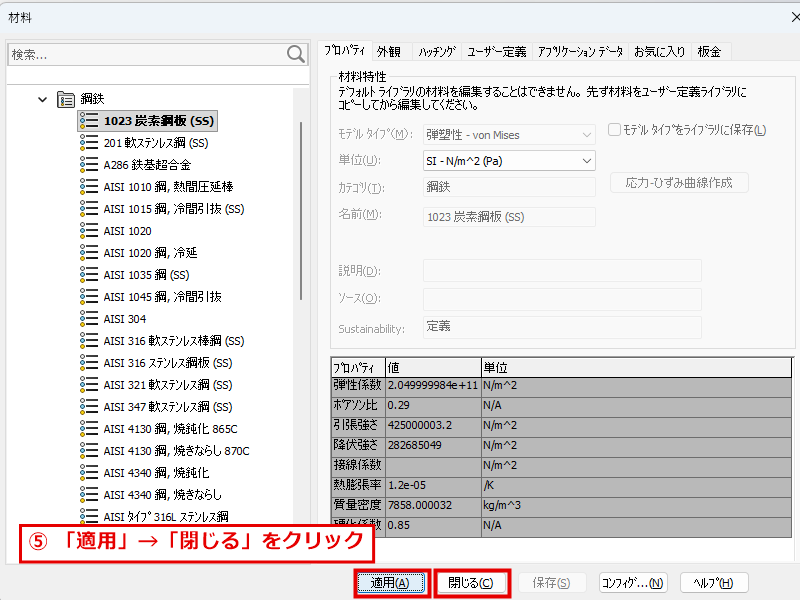Click the コンフィグ...(N) button
The image size is (800, 600).
[x=633, y=583]
